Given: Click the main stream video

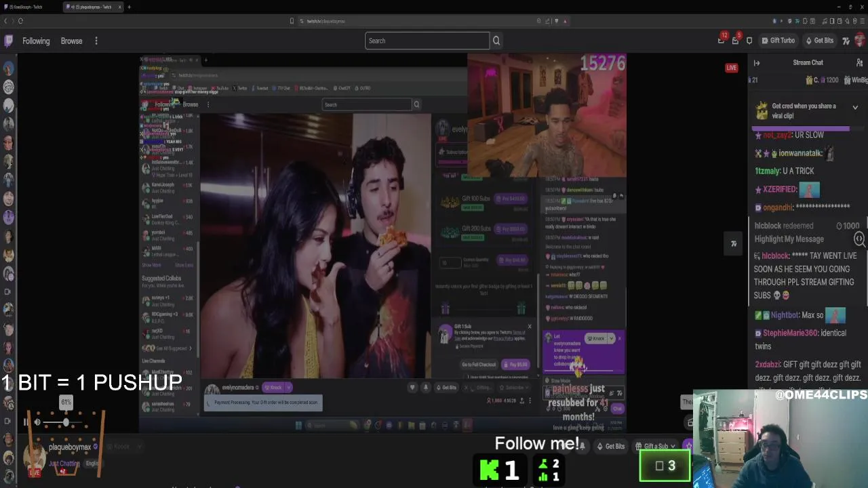Looking at the screenshot, I should [x=382, y=243].
